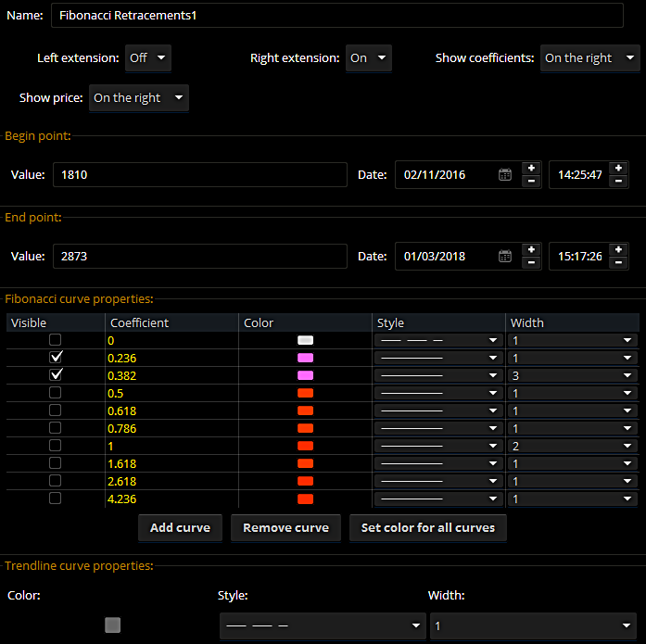This screenshot has height=644, width=646.
Task: Click Remove curve button
Action: (x=285, y=528)
